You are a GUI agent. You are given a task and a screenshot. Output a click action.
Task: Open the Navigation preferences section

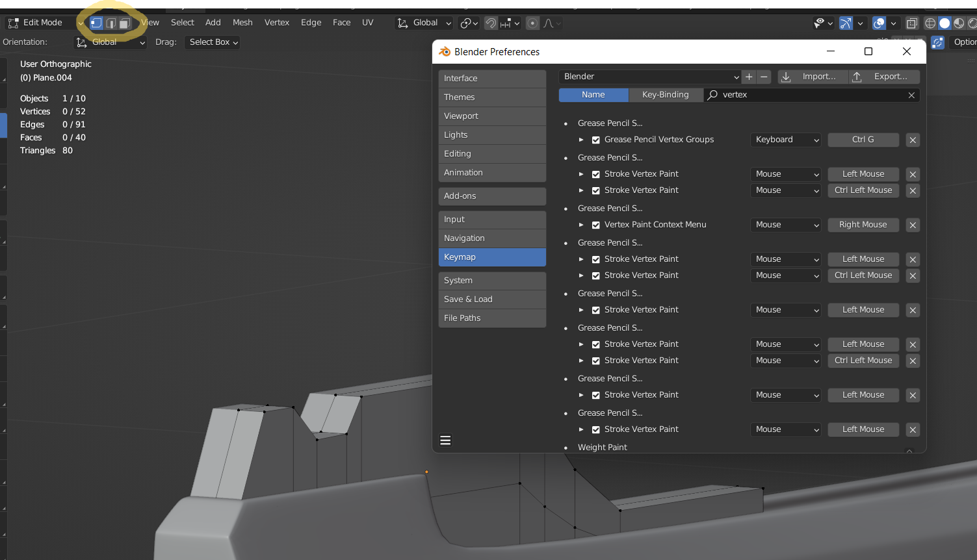pos(492,238)
